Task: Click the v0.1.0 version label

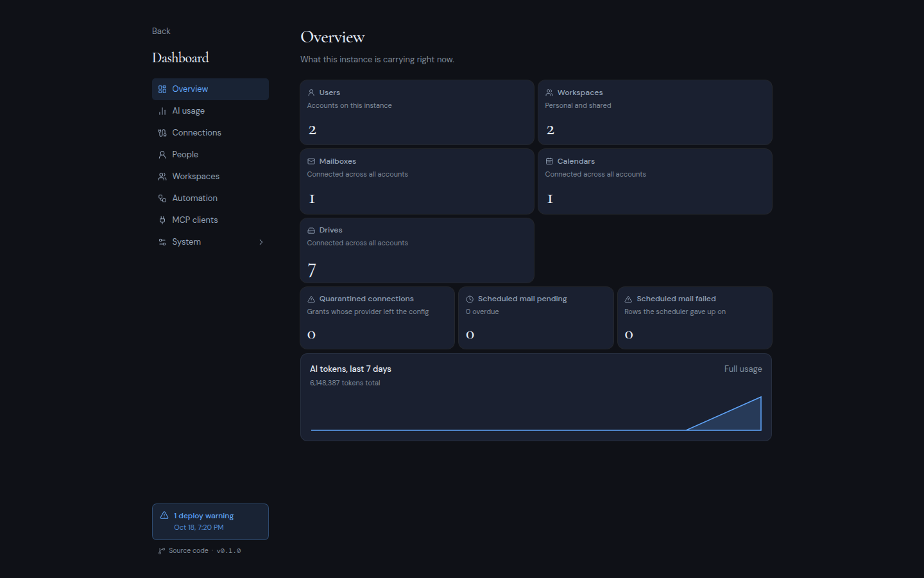Action: [x=228, y=551]
